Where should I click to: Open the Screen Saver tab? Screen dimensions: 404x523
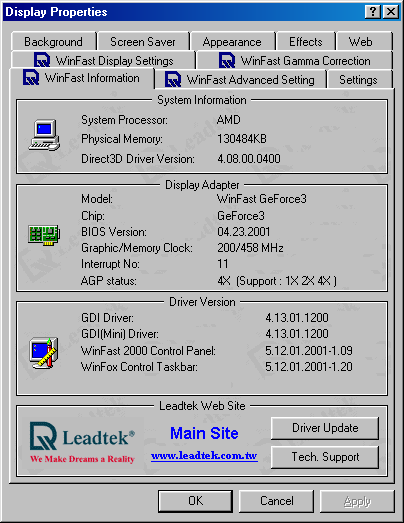pos(143,42)
